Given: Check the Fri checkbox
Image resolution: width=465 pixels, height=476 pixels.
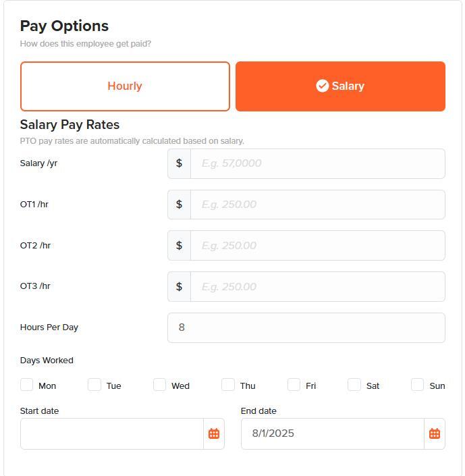Looking at the screenshot, I should 294,385.
